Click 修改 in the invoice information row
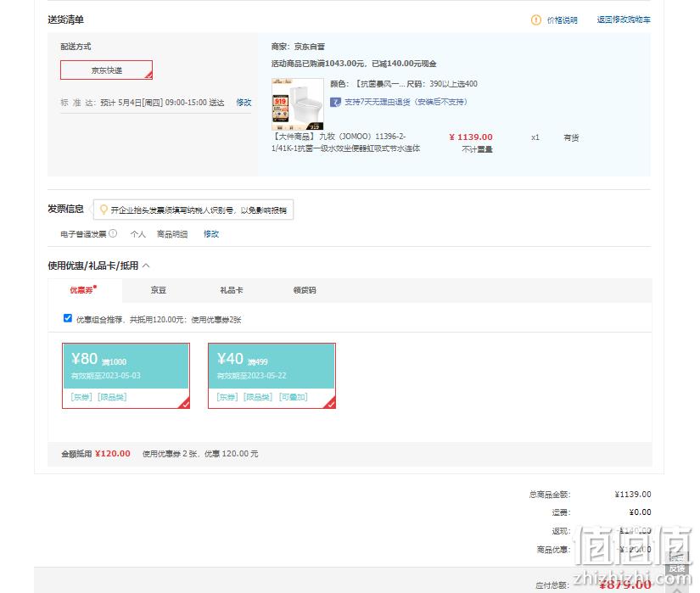 (x=211, y=234)
